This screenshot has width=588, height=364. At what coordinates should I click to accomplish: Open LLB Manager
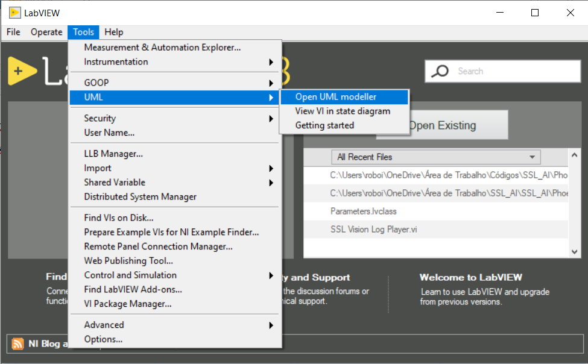pos(175,154)
